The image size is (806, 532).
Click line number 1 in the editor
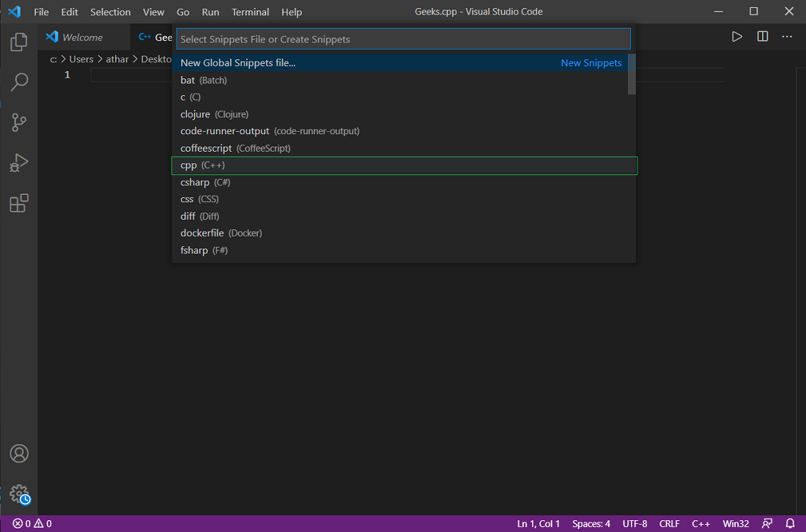(x=67, y=75)
